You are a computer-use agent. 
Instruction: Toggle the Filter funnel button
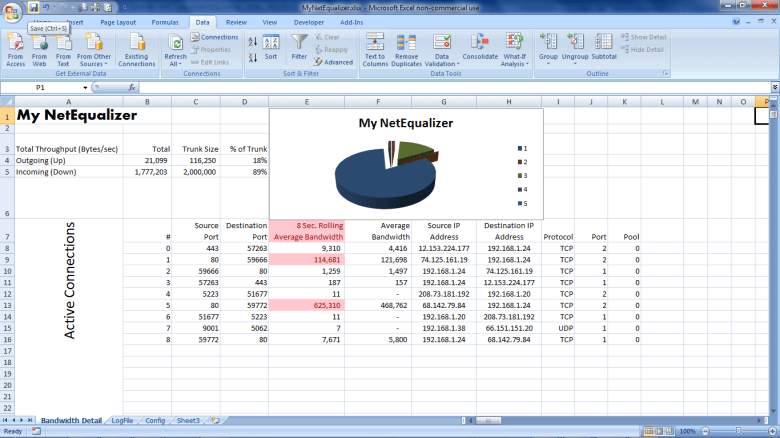pyautogui.click(x=299, y=47)
